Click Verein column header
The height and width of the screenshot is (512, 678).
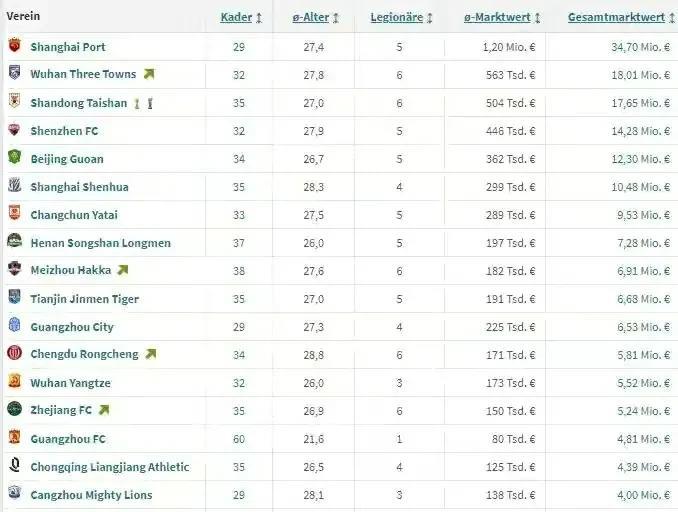(x=23, y=16)
